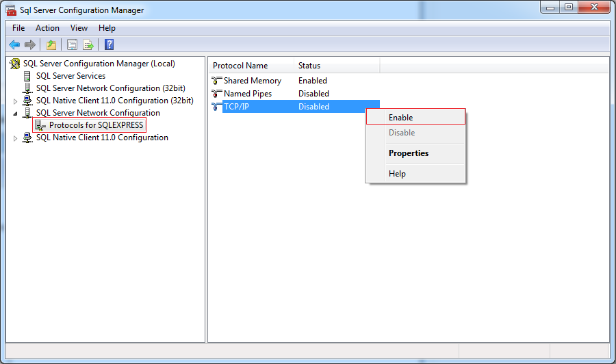The height and width of the screenshot is (364, 616).
Task: Open Help via the question mark icon
Action: click(110, 44)
